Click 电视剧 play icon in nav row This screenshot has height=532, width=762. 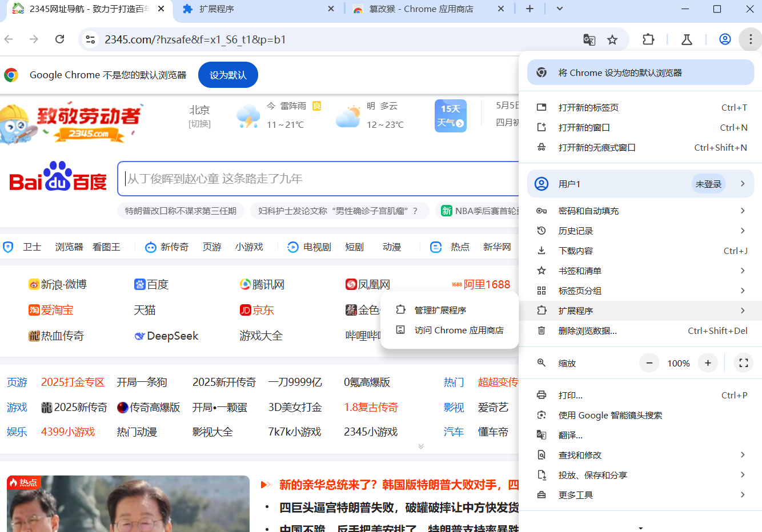point(293,247)
